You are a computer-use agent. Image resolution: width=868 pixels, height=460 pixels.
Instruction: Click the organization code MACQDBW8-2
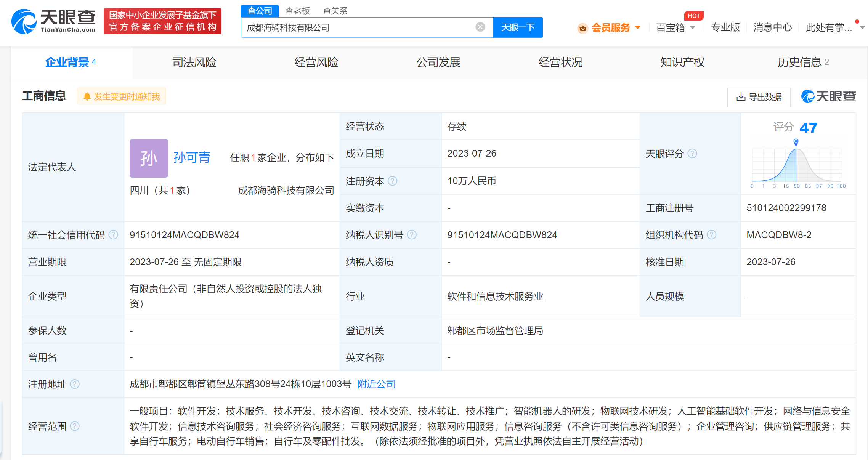tap(779, 235)
